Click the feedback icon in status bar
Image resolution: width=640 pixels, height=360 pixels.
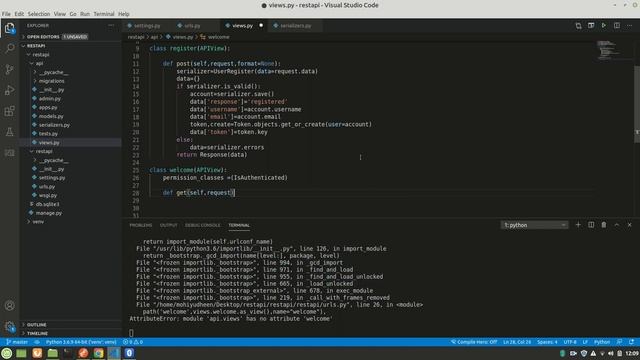619,342
